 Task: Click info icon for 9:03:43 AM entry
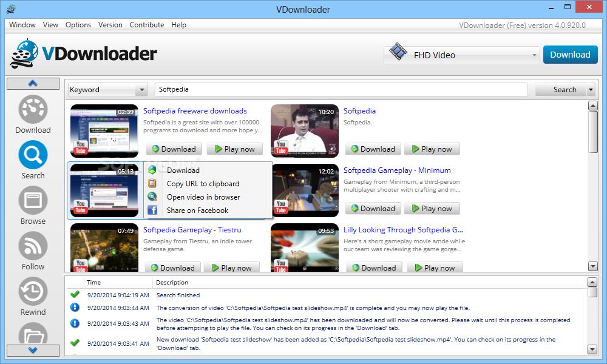pos(75,323)
